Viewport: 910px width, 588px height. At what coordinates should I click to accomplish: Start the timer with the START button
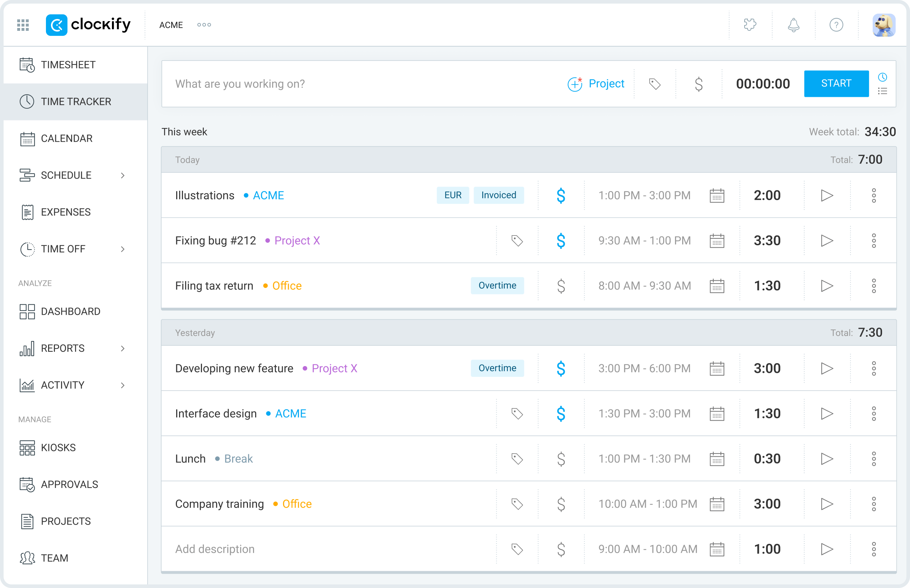836,83
